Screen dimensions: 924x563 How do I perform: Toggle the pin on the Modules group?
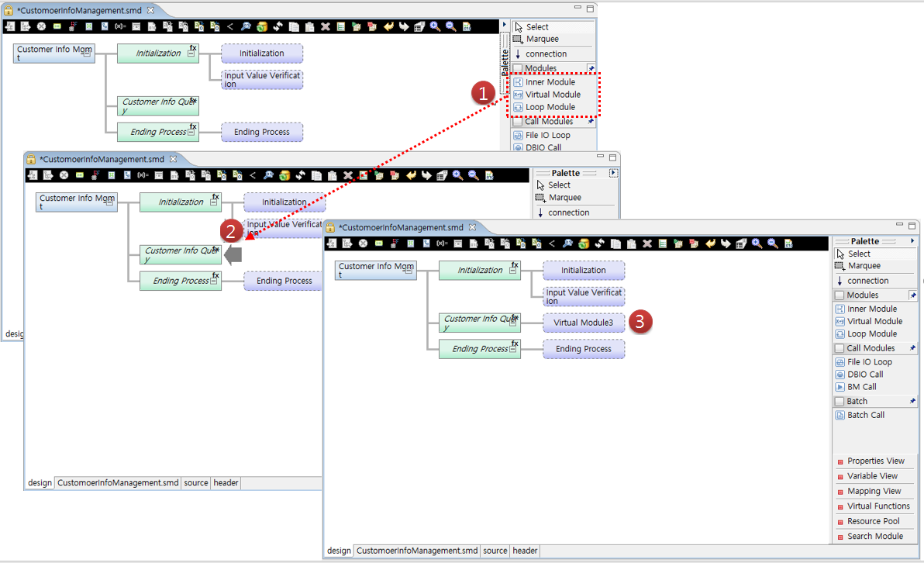click(x=915, y=295)
